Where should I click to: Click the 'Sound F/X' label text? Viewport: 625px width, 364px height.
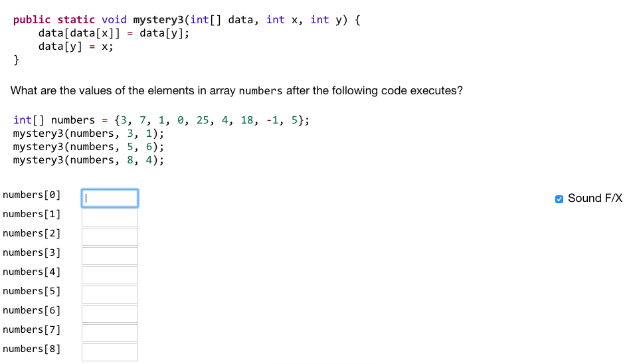point(594,198)
